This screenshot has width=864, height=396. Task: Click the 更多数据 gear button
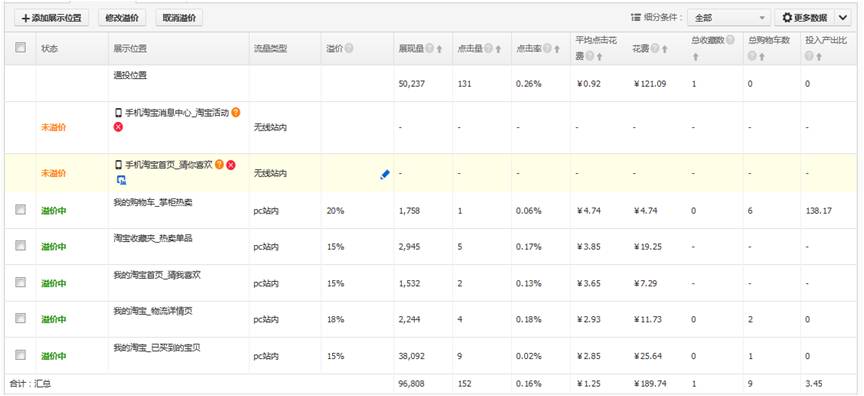click(805, 18)
